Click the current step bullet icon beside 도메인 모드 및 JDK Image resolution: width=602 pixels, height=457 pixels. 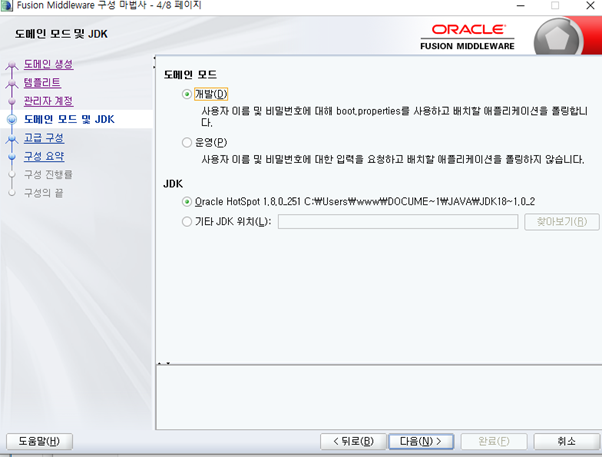click(x=12, y=119)
